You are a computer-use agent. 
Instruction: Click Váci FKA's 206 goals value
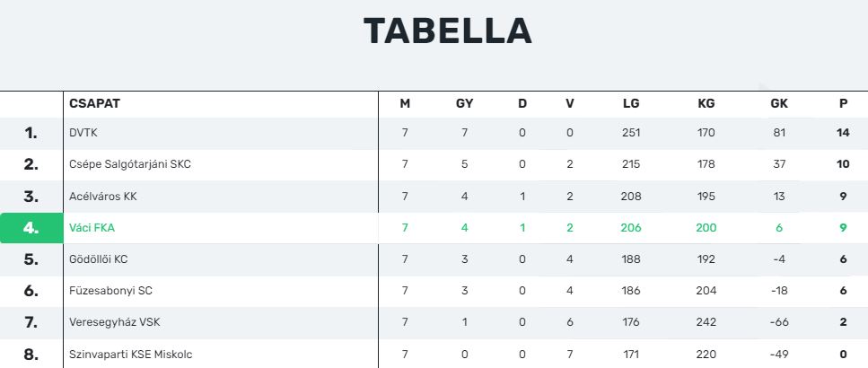tap(631, 227)
